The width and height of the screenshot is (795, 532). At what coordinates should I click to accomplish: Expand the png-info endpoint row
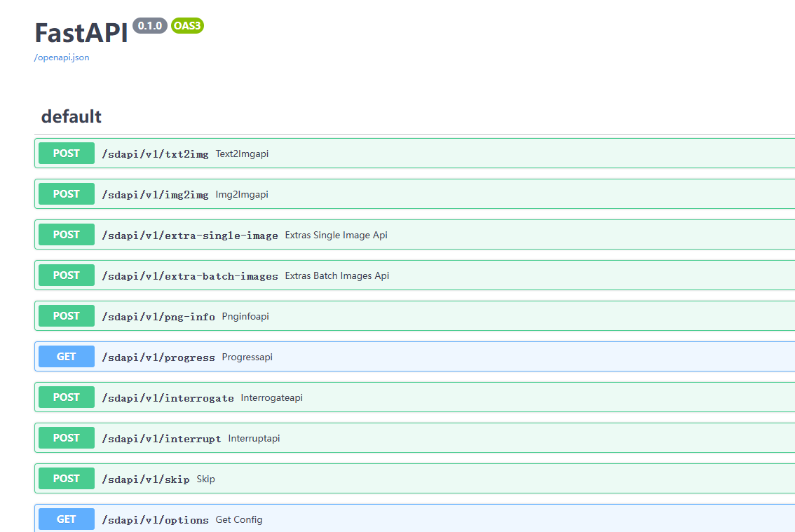click(x=415, y=315)
